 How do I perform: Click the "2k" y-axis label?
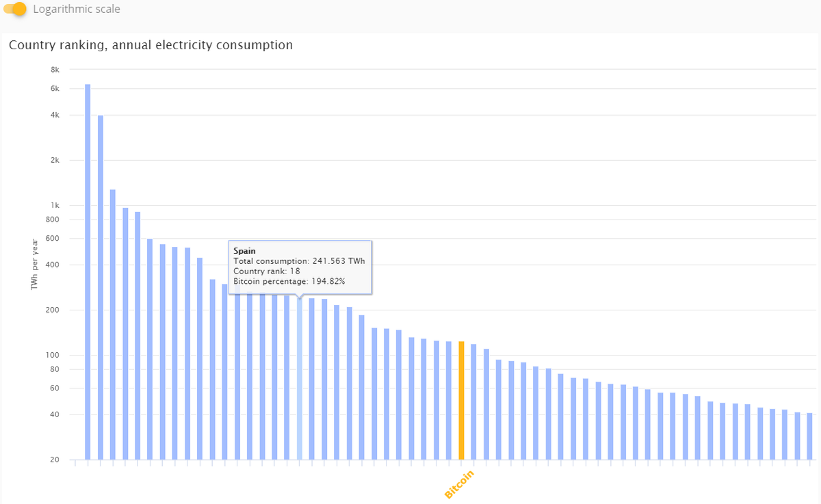(x=55, y=161)
